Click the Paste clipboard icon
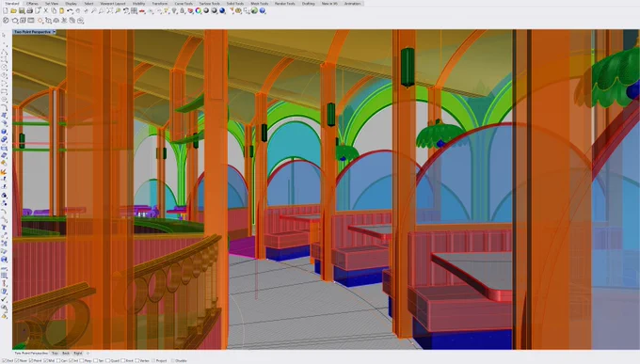The image size is (640, 364). click(61, 10)
